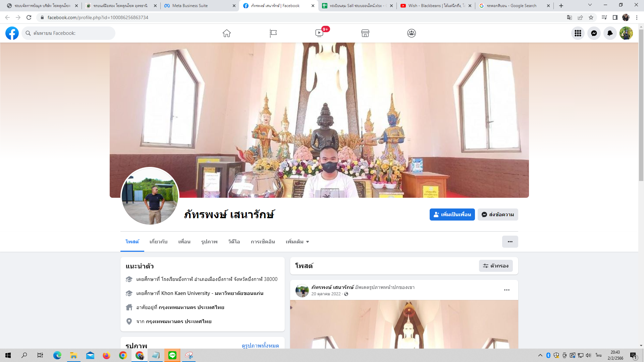
Task: Click ดูรูปภาพทั้งหมด link
Action: (x=260, y=346)
